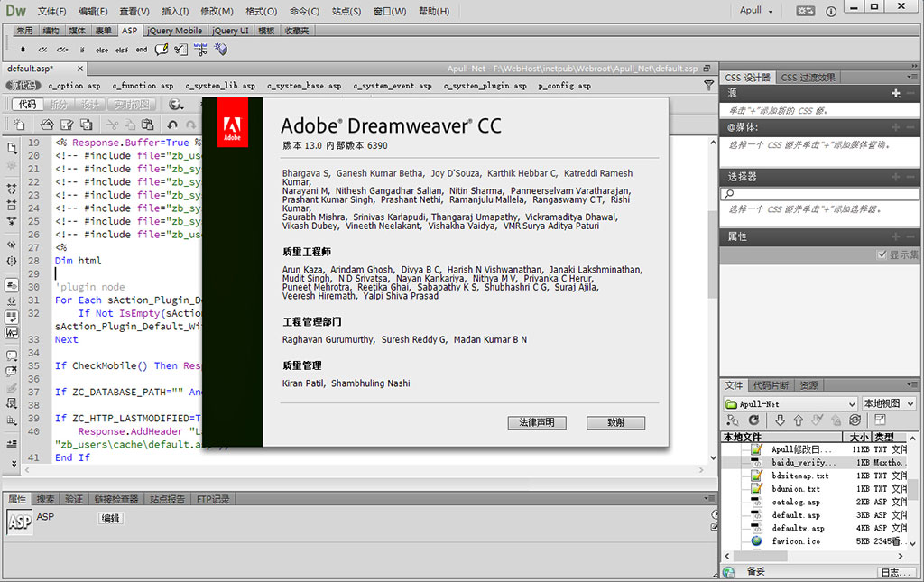The width and height of the screenshot is (924, 582).
Task: Click the 编辑 button in Properties panel
Action: [110, 518]
